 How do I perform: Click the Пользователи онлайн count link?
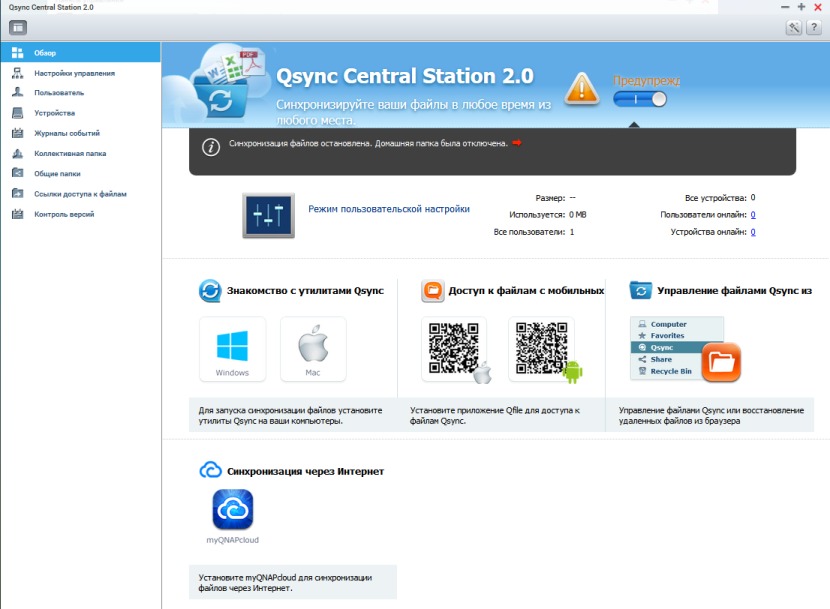[x=753, y=214]
